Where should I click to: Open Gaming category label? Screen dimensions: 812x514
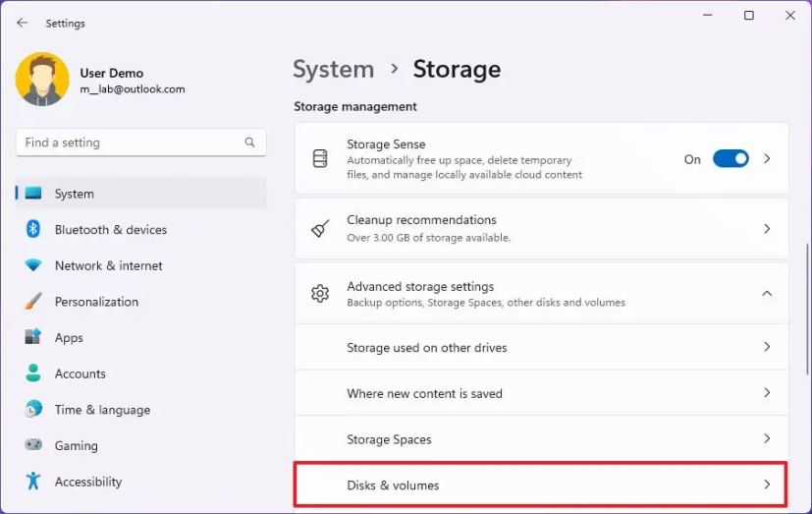pyautogui.click(x=77, y=445)
